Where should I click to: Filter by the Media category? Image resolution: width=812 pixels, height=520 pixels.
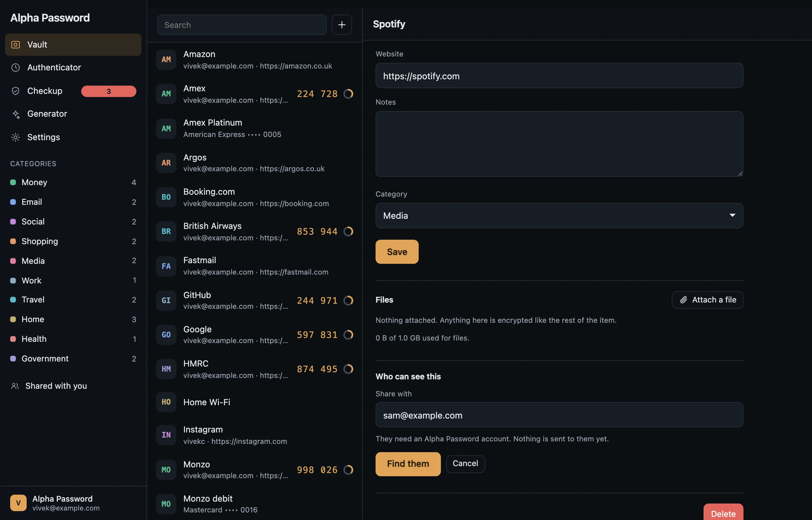tap(73, 261)
